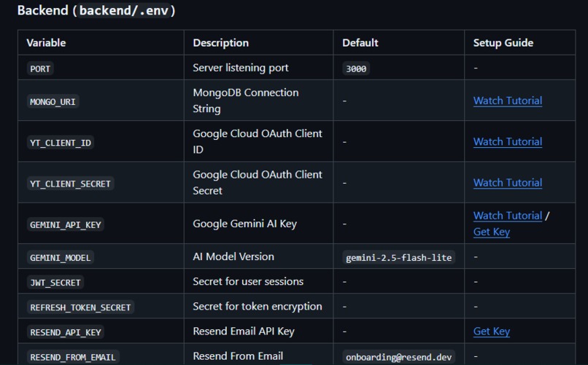Follow Get Key link in RESEND_API_KEY row
Screen dimensions: 588x365
[x=491, y=331]
